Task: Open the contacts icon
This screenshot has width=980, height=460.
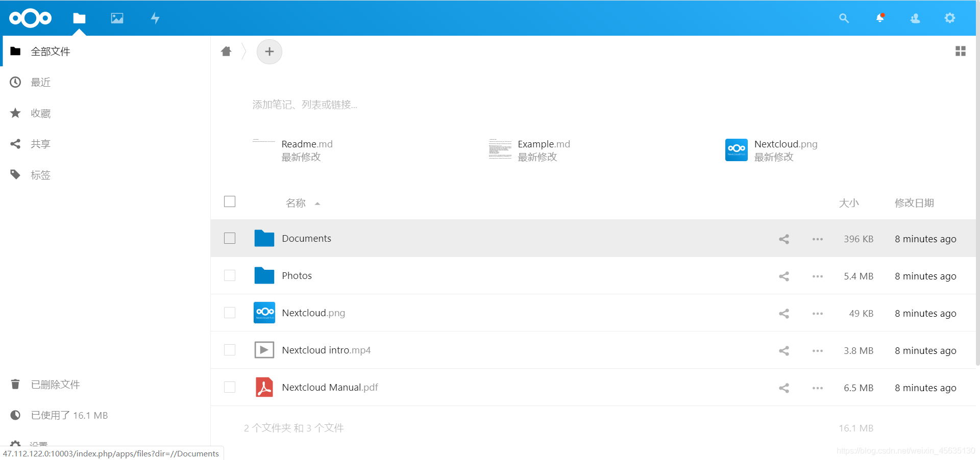Action: (915, 18)
